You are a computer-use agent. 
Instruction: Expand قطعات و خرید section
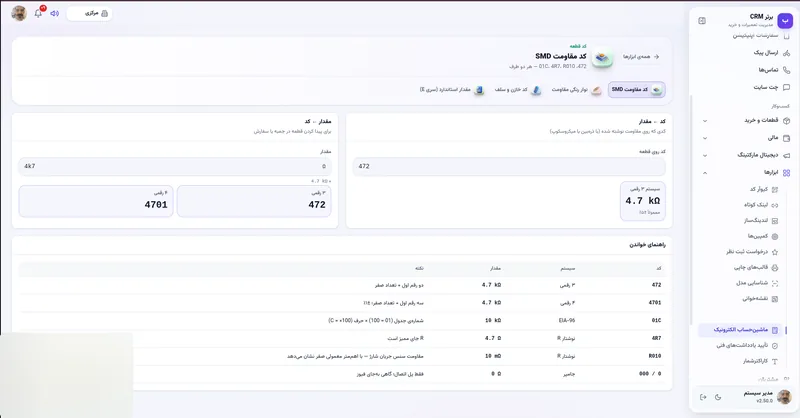pos(746,120)
